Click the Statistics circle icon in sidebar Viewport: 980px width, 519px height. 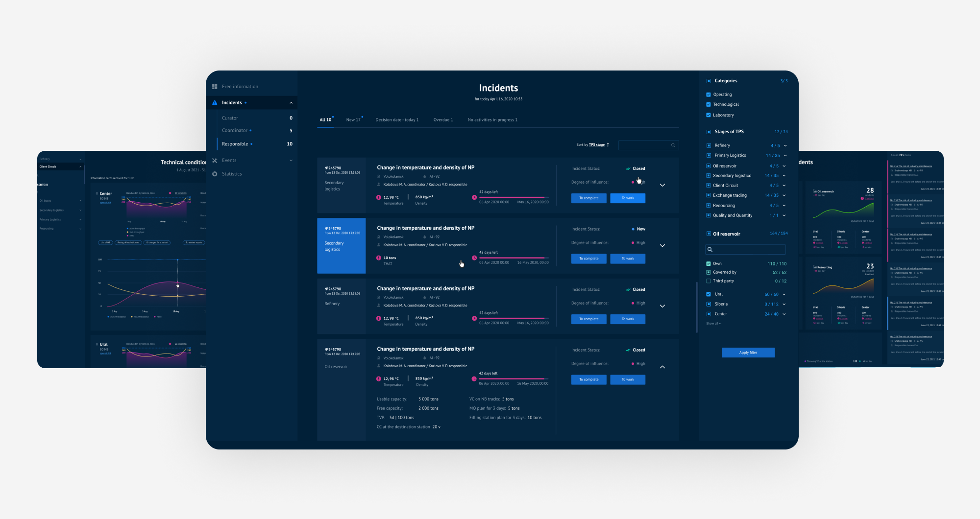[215, 174]
